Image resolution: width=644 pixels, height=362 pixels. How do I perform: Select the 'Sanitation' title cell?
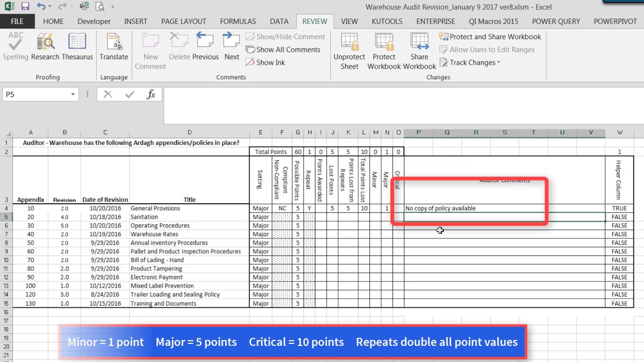189,217
